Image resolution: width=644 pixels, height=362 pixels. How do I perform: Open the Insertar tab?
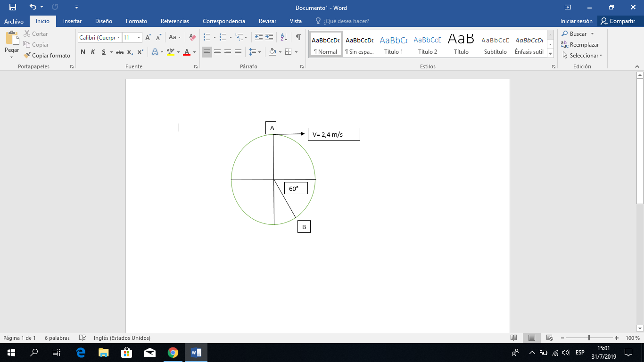72,21
